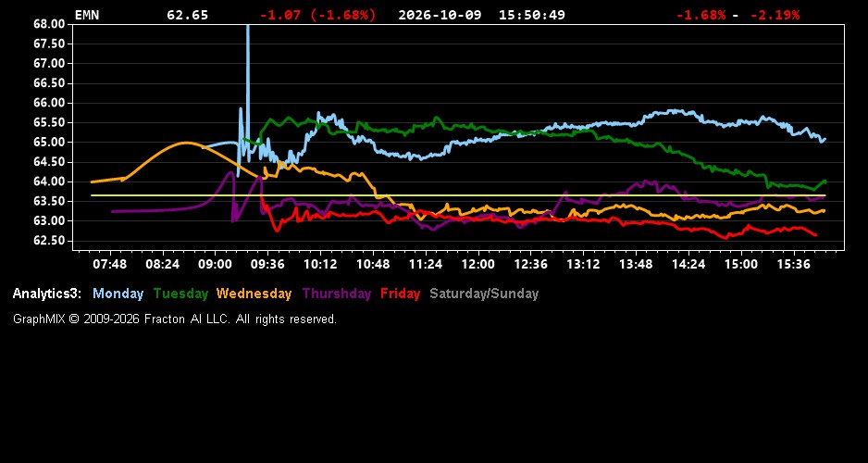Viewport: 868px width, 463px height.
Task: Select the Saturday/Sunday legend label
Action: click(x=484, y=294)
